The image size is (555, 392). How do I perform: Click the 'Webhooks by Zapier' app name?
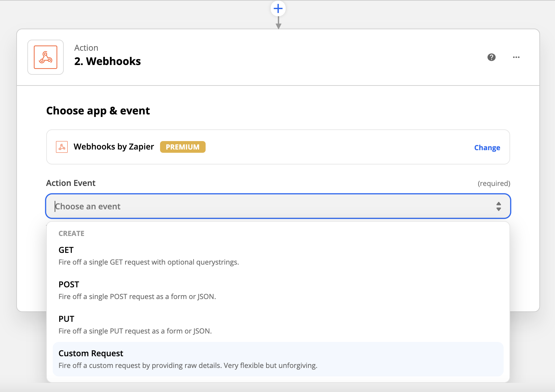click(x=114, y=147)
